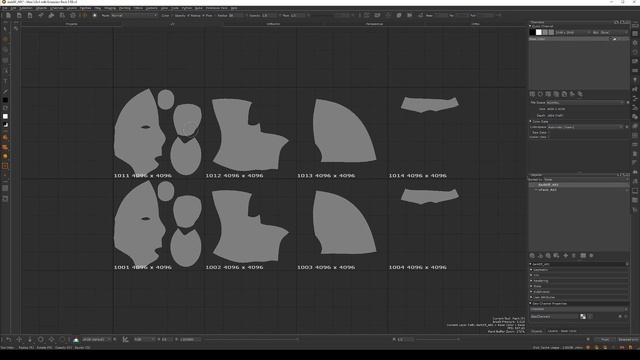Open the File Space dropdown
Screen dimensions: 640x360
click(585, 102)
